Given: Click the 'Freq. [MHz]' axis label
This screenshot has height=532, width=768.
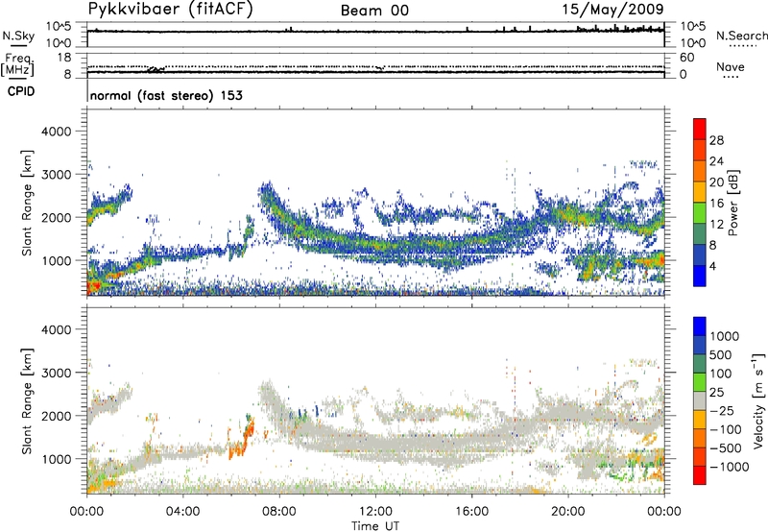Looking at the screenshot, I should tap(17, 64).
